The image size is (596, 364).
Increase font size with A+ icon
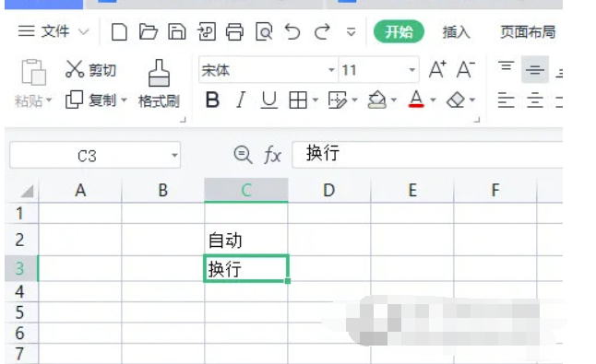tap(437, 69)
